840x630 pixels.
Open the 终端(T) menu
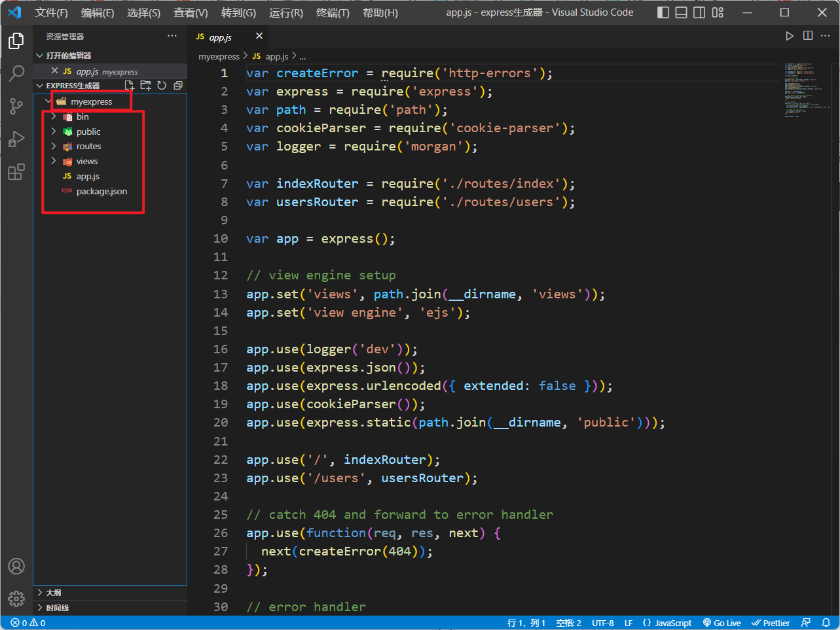(x=333, y=12)
